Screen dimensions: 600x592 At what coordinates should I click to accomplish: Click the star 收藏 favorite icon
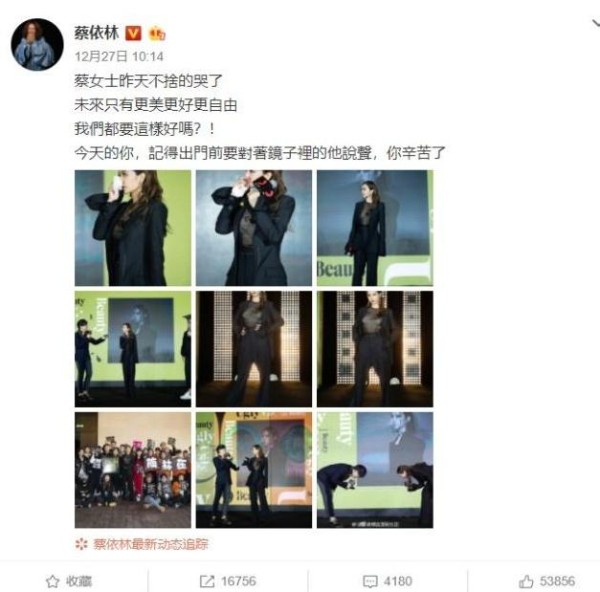(x=52, y=581)
